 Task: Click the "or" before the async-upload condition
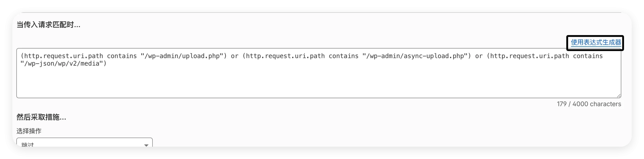(234, 56)
